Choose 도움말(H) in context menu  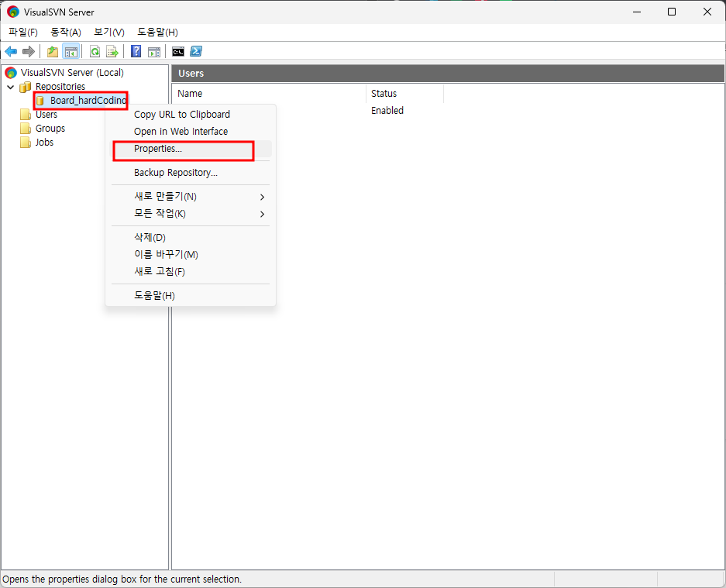(191, 296)
